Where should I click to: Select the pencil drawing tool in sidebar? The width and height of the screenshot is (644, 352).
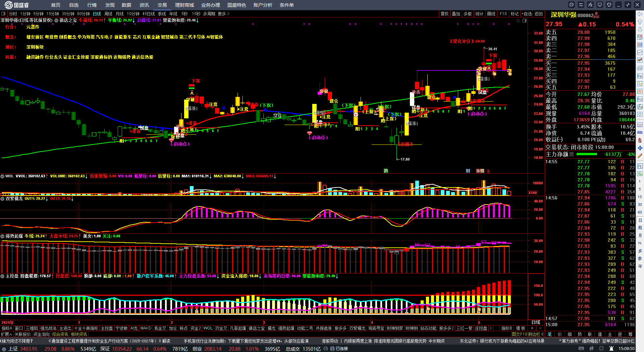(640, 156)
